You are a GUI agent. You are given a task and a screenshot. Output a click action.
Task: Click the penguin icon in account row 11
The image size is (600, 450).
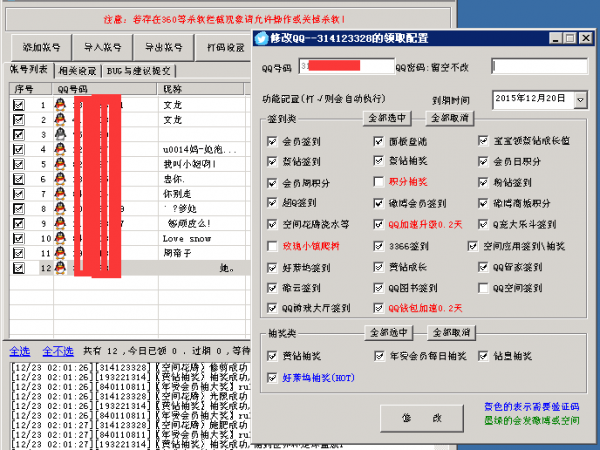point(60,253)
